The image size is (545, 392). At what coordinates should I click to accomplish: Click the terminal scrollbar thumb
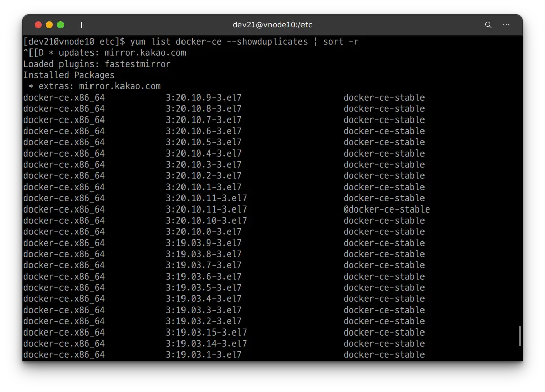[519, 336]
